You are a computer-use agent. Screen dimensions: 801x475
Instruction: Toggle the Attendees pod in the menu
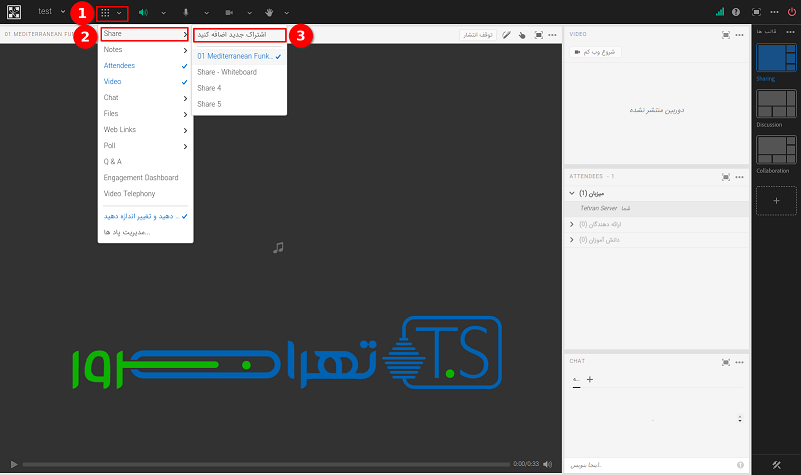pos(120,65)
